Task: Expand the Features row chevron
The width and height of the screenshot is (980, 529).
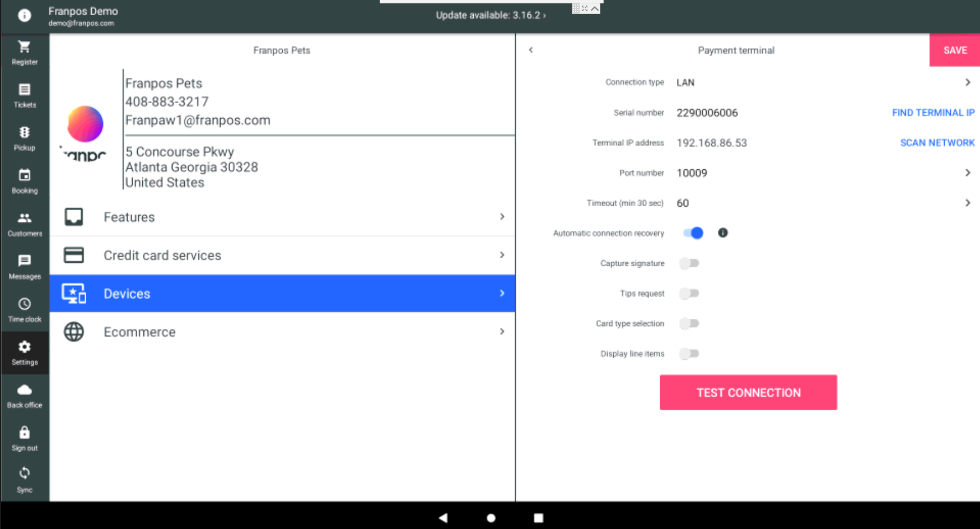Action: click(x=502, y=217)
